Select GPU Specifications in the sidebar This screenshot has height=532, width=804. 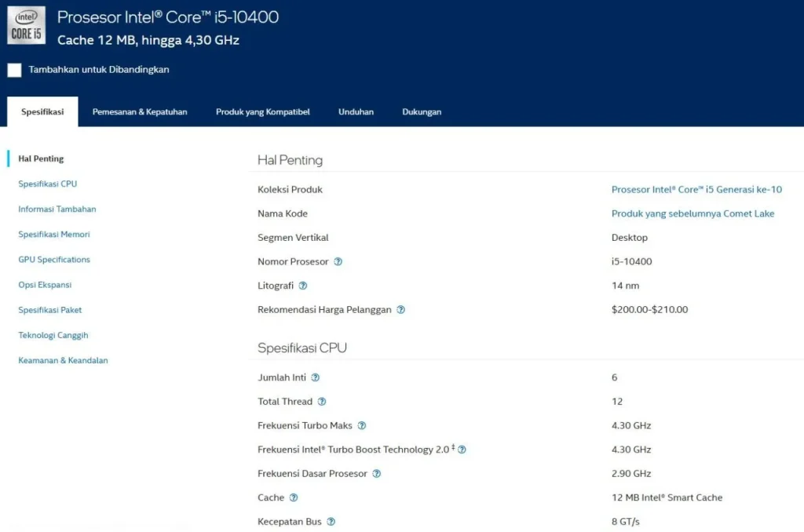pyautogui.click(x=53, y=260)
